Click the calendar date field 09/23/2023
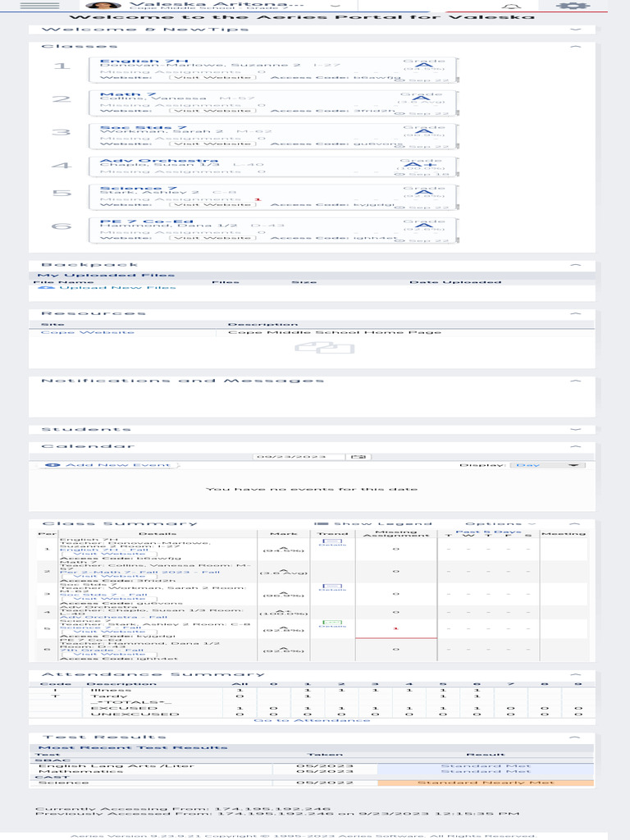 pyautogui.click(x=299, y=457)
